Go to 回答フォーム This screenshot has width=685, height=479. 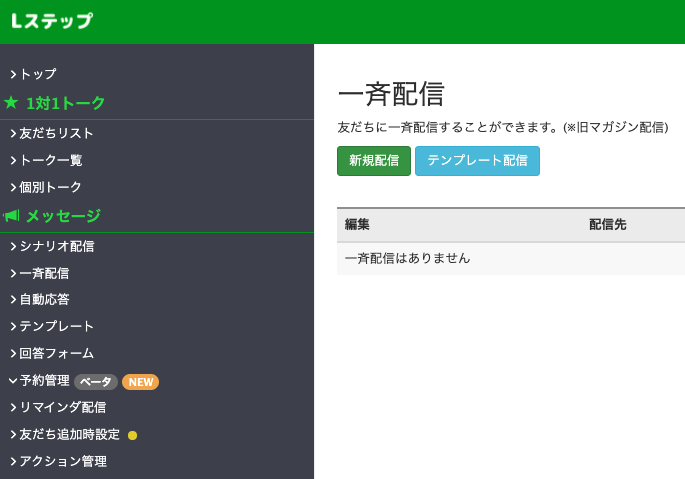(x=57, y=353)
